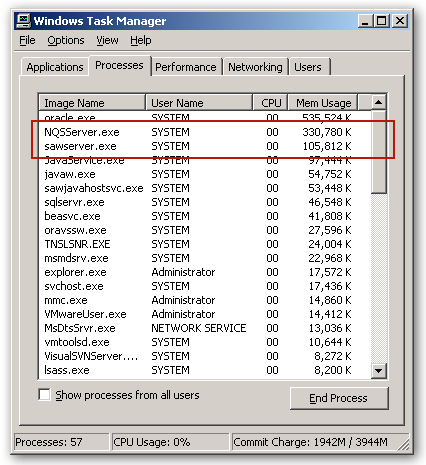Image resolution: width=426 pixels, height=465 pixels.
Task: Sort by the CPU column header
Action: coord(270,103)
